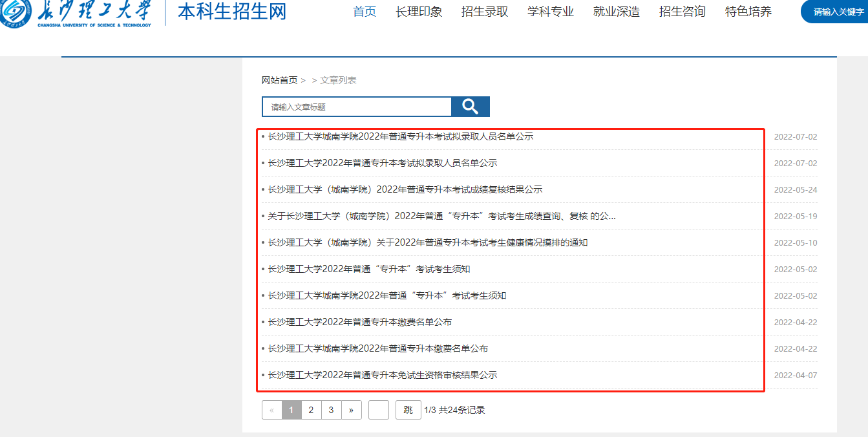868x437 pixels.
Task: Open 考生健康情况摸排的通知 article
Action: (x=428, y=242)
